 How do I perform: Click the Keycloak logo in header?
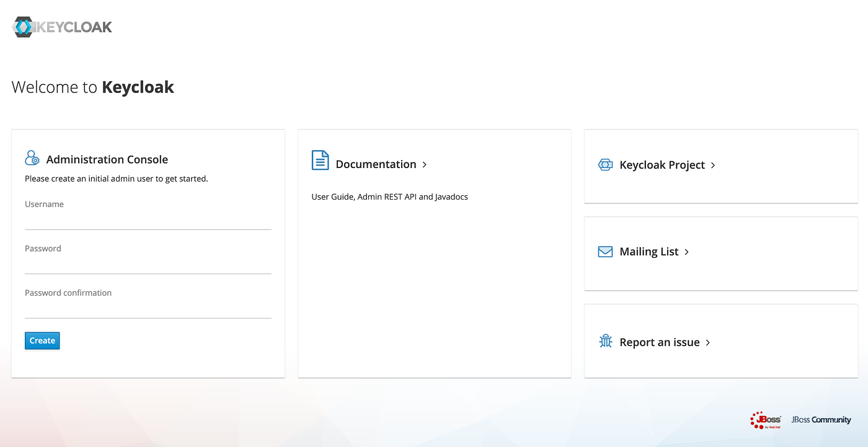[x=62, y=27]
